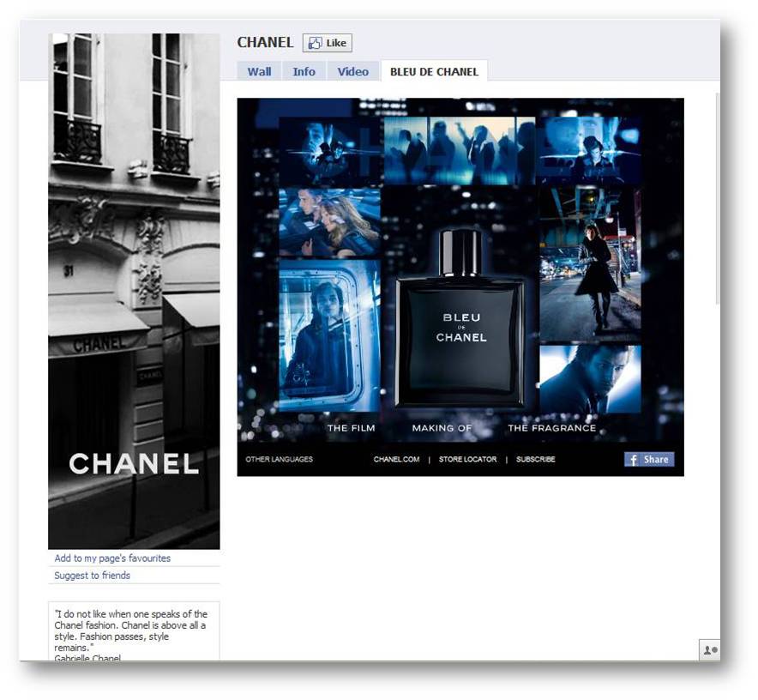Open THE FRAGRANCE link
This screenshot has height=700, width=758.
[x=551, y=428]
